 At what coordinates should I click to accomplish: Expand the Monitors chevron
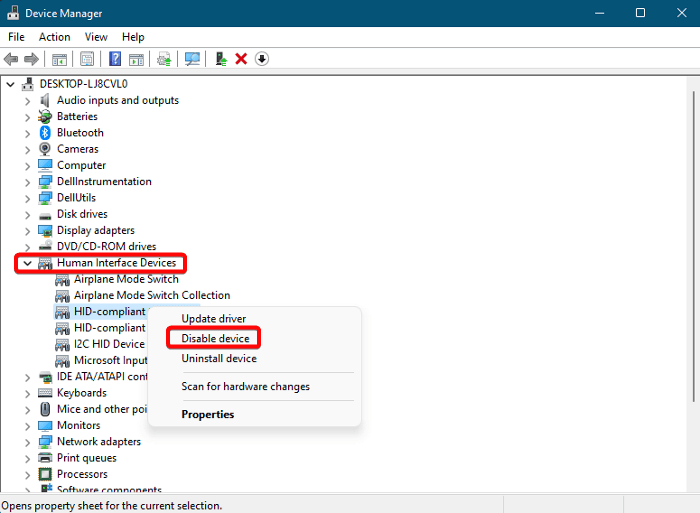pyautogui.click(x=27, y=426)
